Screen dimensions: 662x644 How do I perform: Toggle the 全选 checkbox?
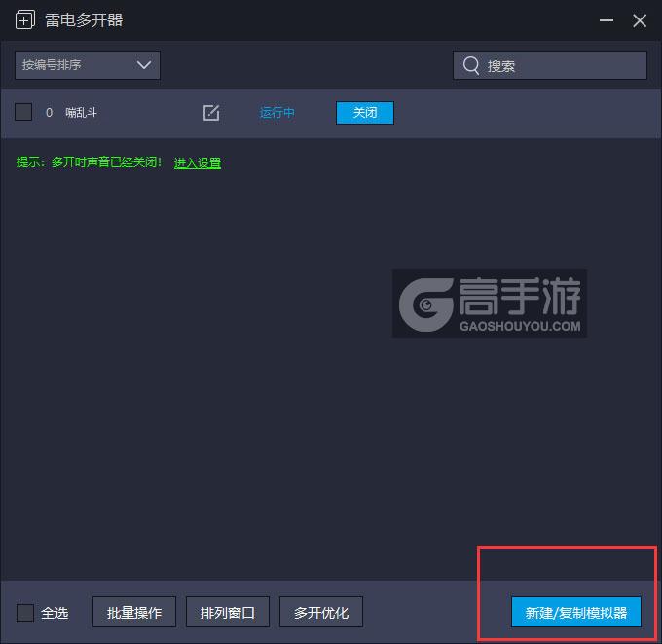pos(25,612)
